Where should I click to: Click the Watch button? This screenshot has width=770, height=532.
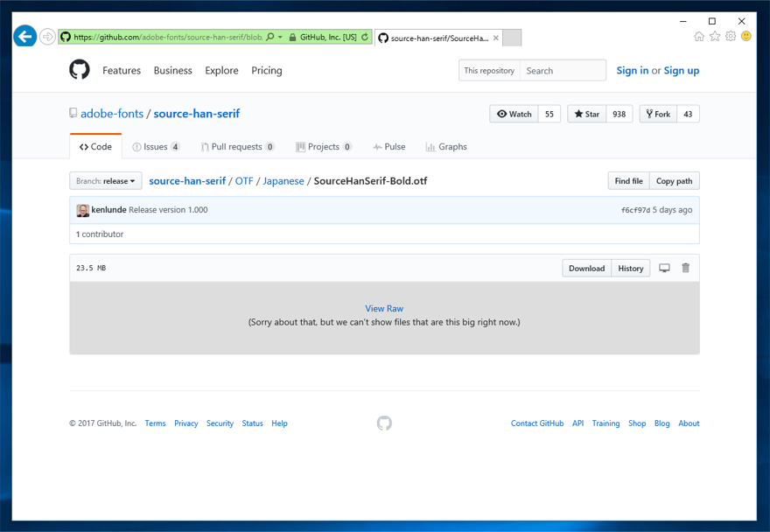tap(514, 114)
